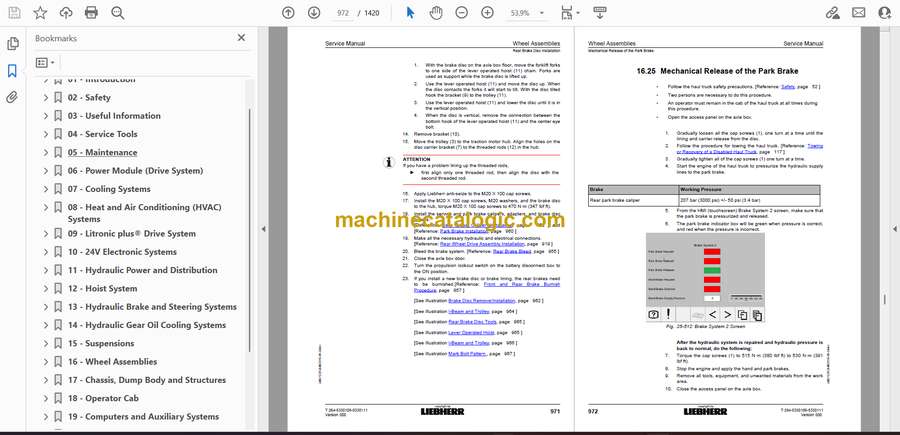The height and width of the screenshot is (435, 900).
Task: Follow the Rear Brake Bleed link
Action: [512, 251]
